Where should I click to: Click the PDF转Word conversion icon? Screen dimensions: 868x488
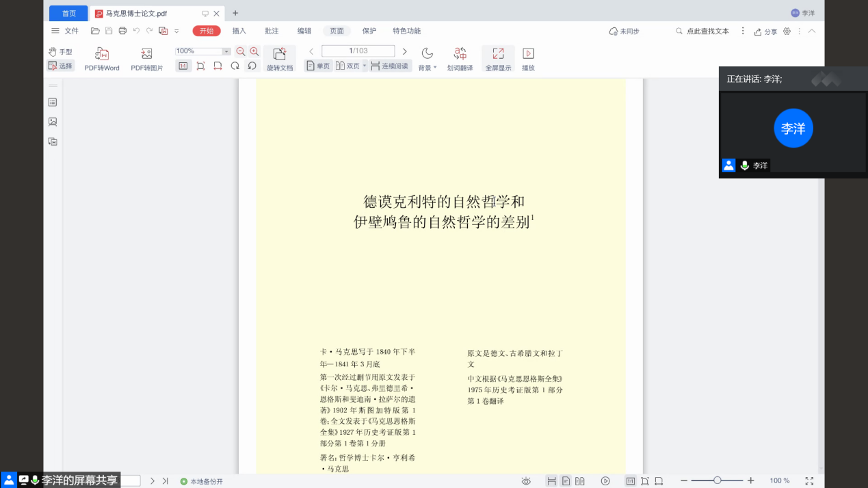102,54
